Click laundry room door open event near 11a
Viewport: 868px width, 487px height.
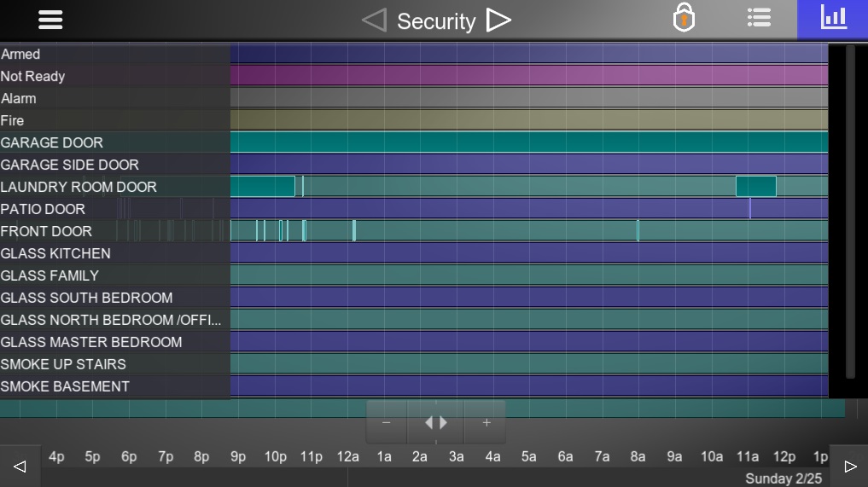tap(755, 186)
